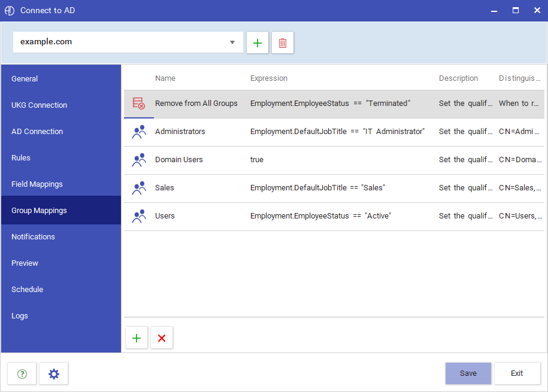Open the Notifications section
The image size is (548, 392).
(61, 237)
